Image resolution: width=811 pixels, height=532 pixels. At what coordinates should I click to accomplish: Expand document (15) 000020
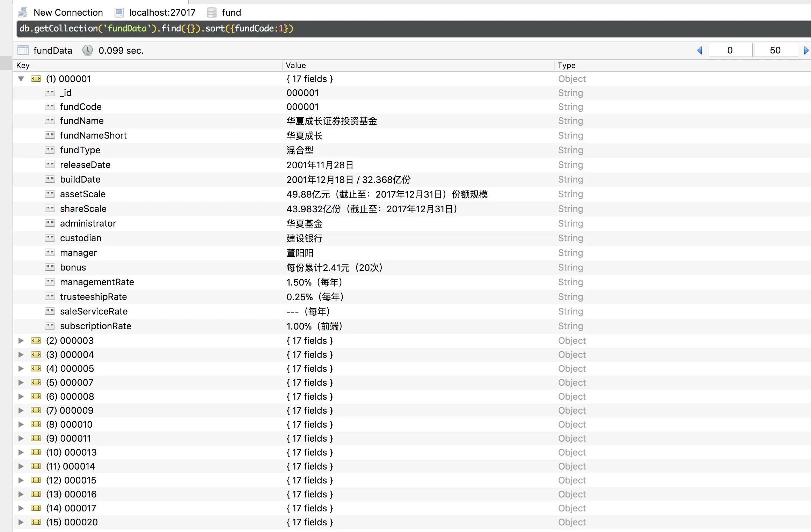coord(21,522)
